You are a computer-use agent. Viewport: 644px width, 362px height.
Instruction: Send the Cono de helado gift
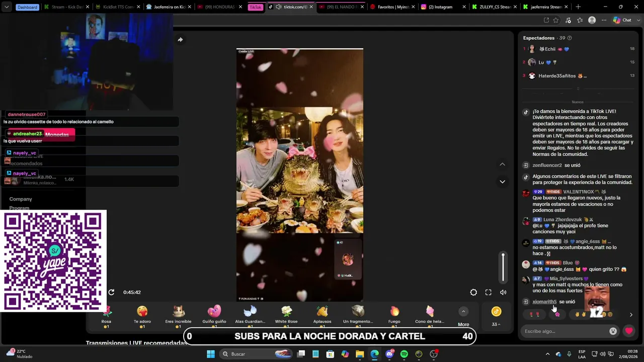click(430, 317)
